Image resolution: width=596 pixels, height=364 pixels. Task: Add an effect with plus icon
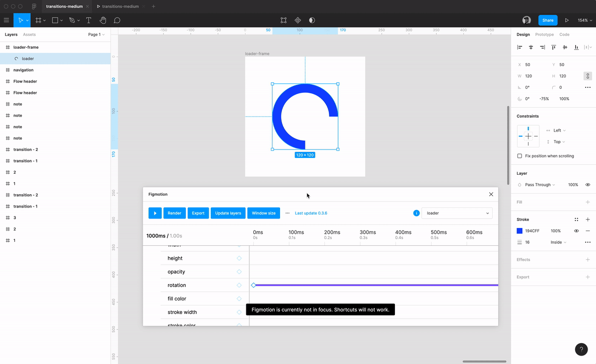[x=588, y=260]
